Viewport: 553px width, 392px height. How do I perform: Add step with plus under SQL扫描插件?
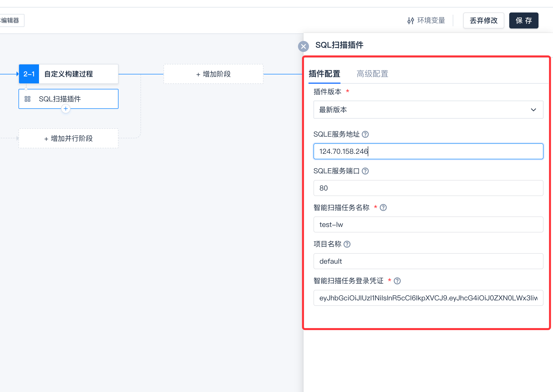click(66, 109)
